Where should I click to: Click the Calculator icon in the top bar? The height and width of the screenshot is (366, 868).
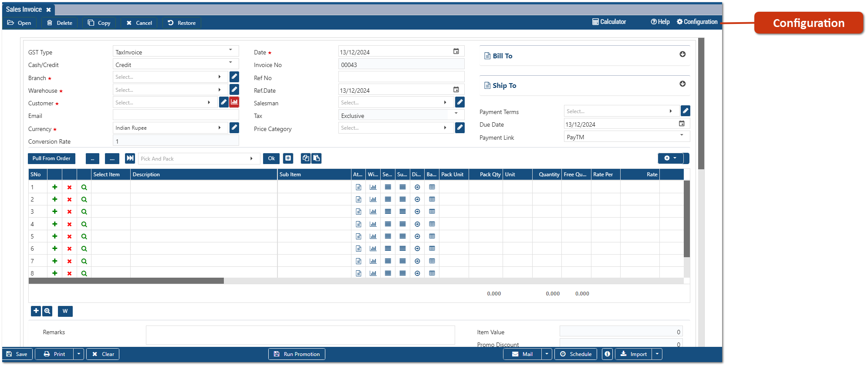coord(595,22)
